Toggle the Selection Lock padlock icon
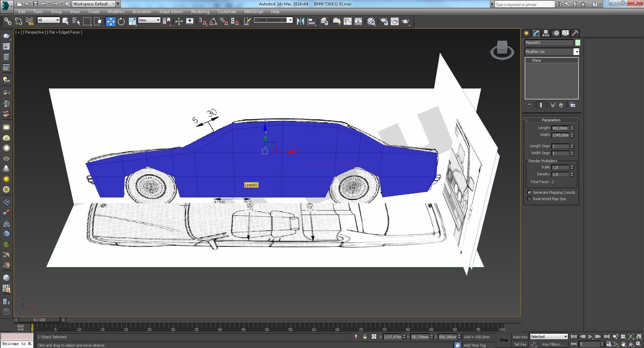This screenshot has width=644, height=348. click(365, 337)
